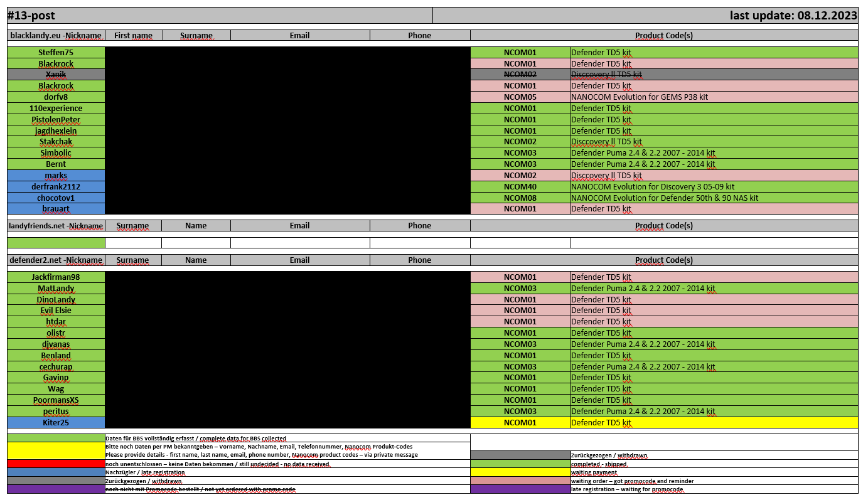Click the brauart nickname cell
This screenshot has height=500, width=868.
coord(56,209)
